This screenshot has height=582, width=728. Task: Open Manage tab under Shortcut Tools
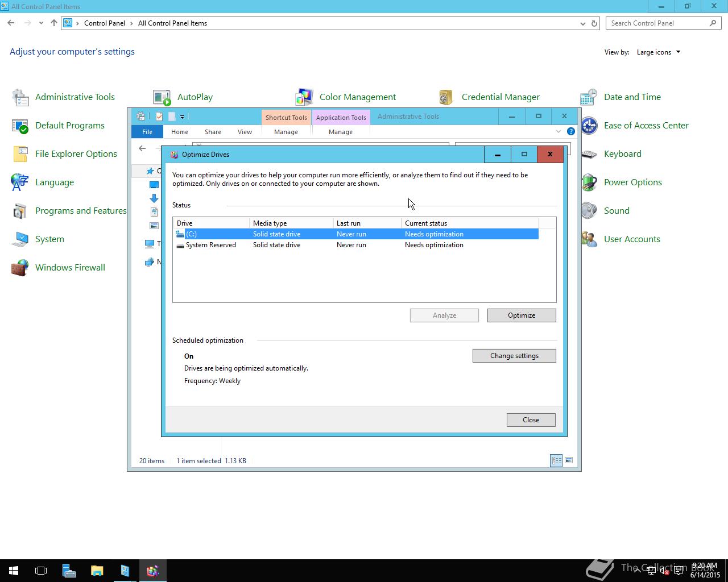coord(286,131)
